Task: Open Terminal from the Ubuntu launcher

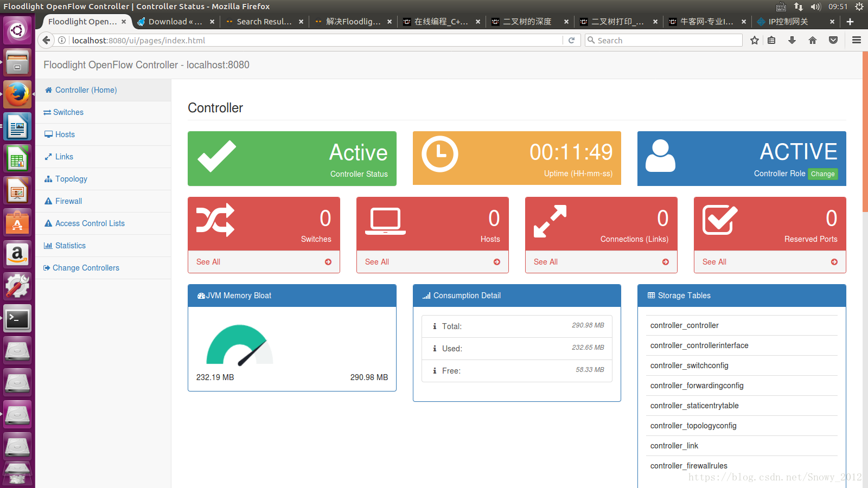Action: pyautogui.click(x=17, y=318)
